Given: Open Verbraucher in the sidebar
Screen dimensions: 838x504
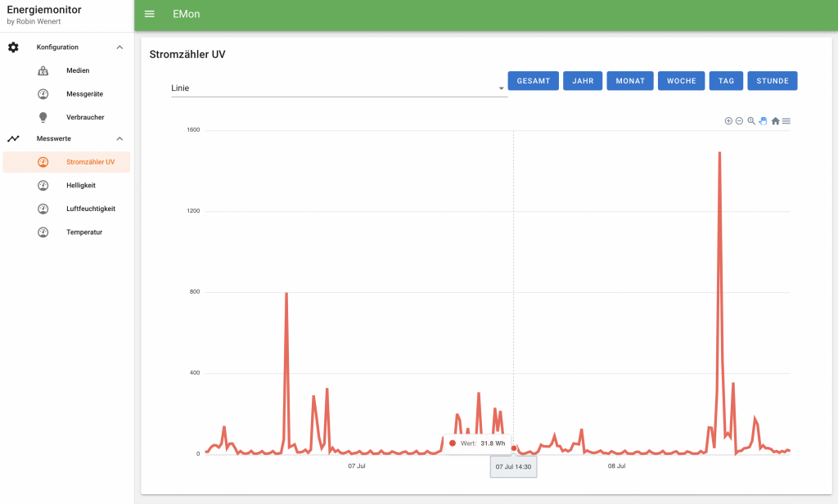Looking at the screenshot, I should coord(67,118).
